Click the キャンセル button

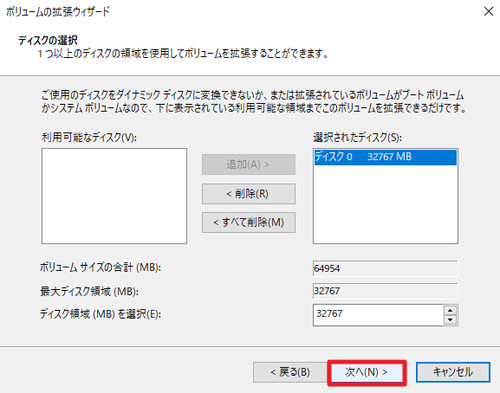[x=453, y=372]
